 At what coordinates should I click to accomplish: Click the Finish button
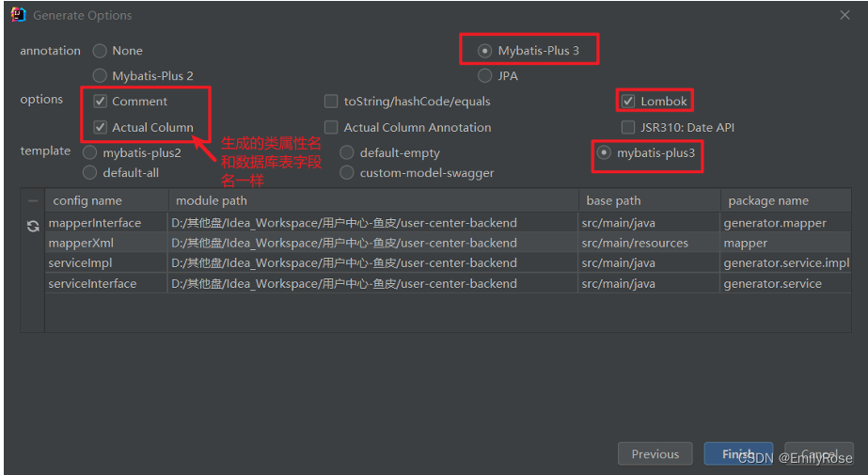738,454
